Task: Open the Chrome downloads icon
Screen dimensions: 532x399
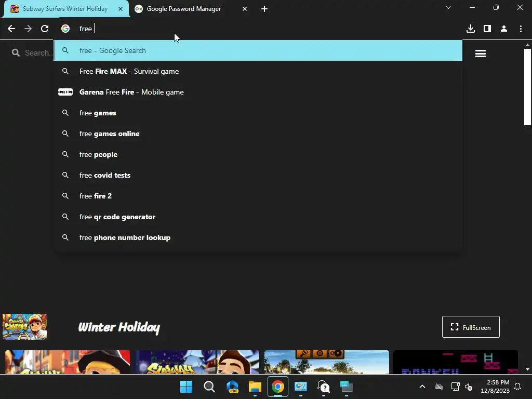Action: 471,29
